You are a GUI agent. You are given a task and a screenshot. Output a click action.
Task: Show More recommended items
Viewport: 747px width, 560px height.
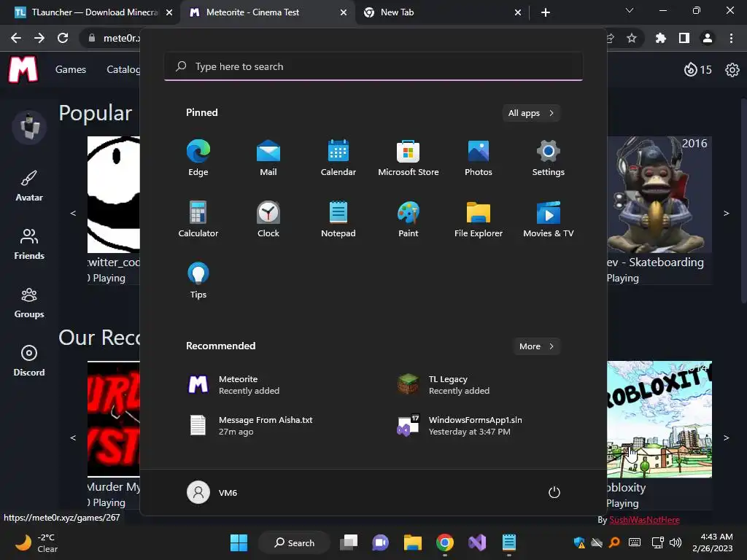point(536,346)
